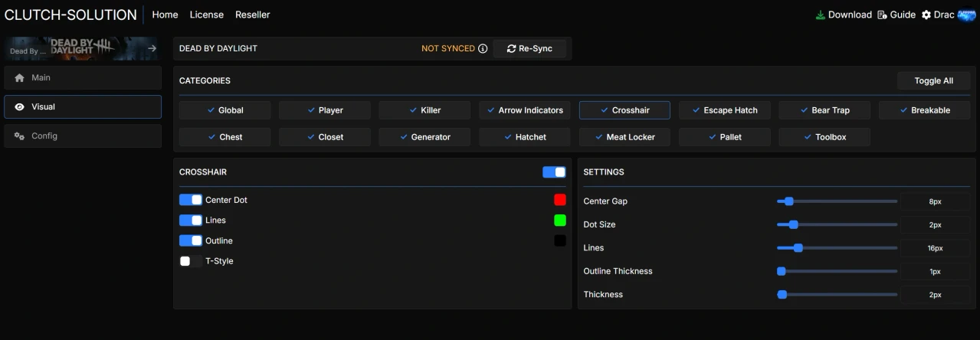
Task: Enable the T-Style toggle
Action: [191, 261]
